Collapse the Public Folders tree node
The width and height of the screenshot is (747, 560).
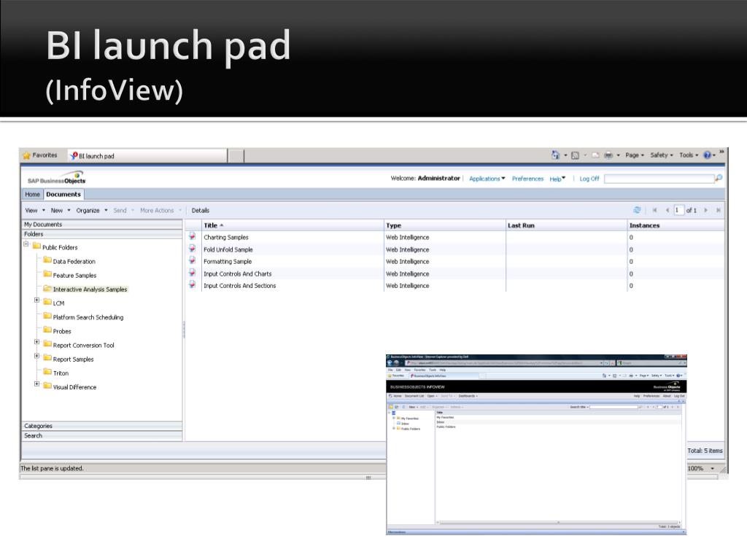tap(26, 244)
